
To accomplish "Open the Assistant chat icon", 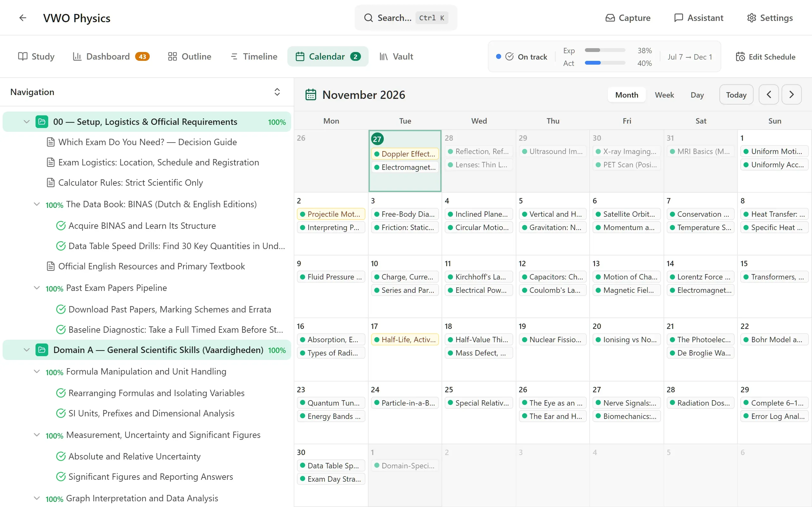I will (678, 18).
